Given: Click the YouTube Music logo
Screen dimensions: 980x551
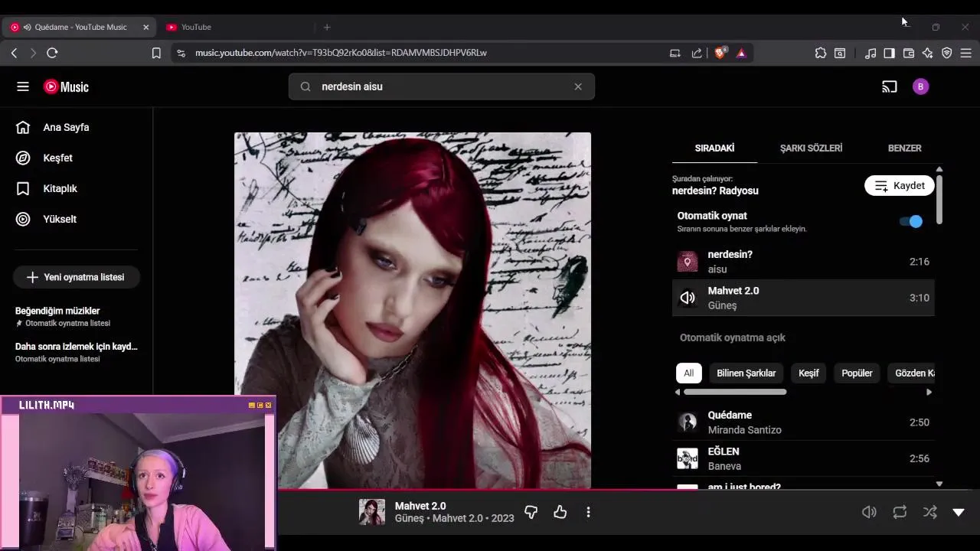Looking at the screenshot, I should tap(66, 86).
